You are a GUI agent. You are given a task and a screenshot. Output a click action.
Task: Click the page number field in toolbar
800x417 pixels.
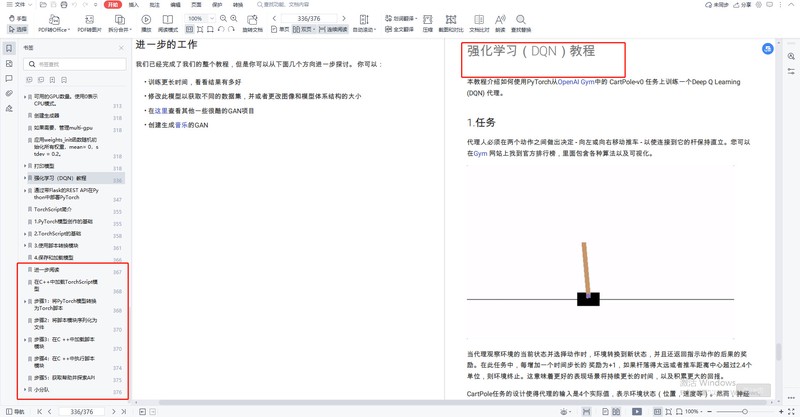309,18
